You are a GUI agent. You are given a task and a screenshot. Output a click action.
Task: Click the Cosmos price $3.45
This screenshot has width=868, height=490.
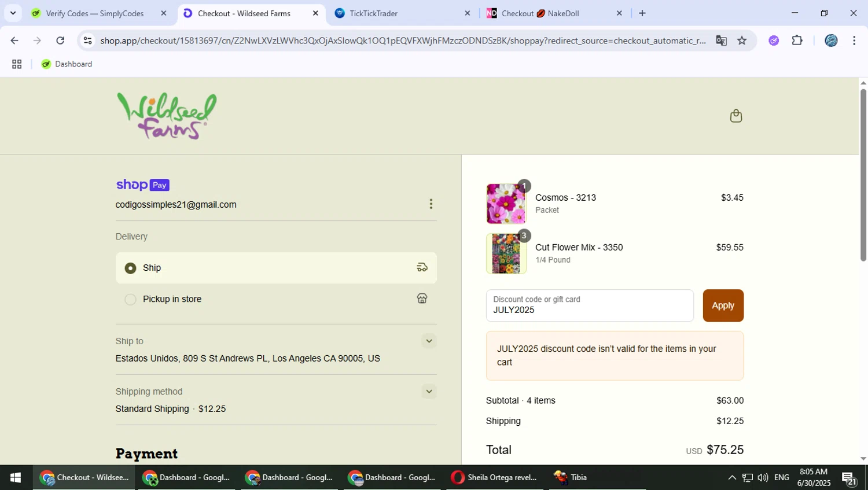click(x=732, y=198)
